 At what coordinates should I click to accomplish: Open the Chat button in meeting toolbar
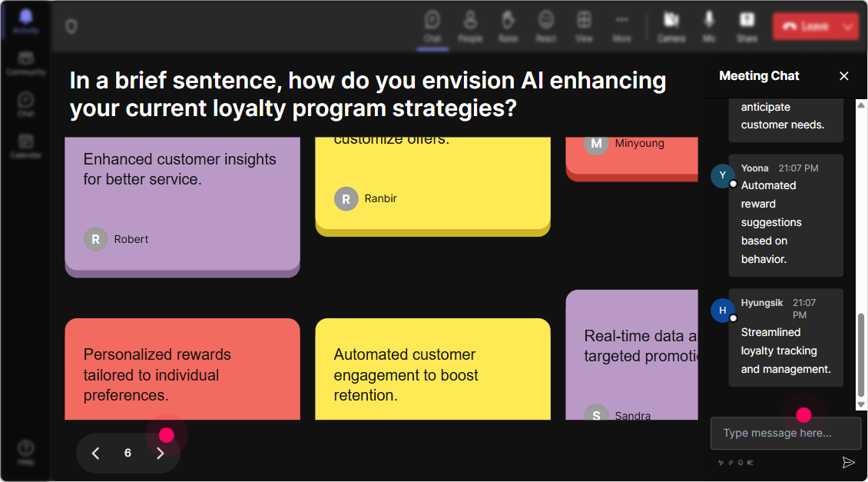(432, 27)
